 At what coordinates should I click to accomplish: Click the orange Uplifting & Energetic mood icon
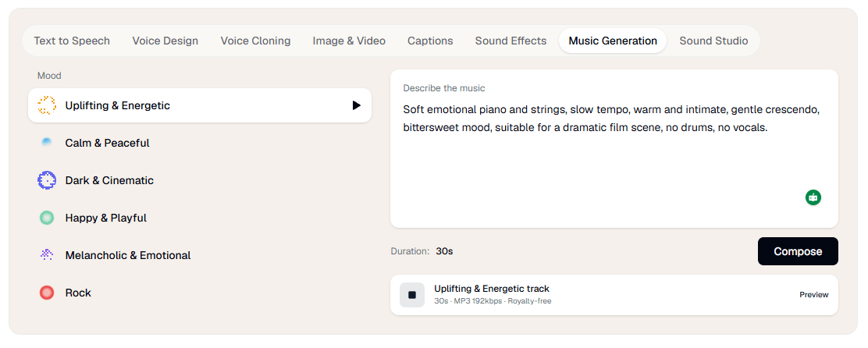(47, 105)
